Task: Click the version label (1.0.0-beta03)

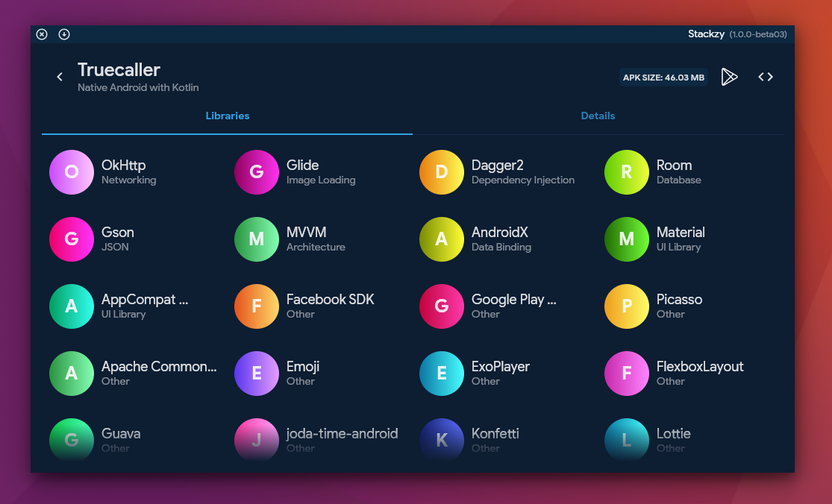Action: click(758, 34)
